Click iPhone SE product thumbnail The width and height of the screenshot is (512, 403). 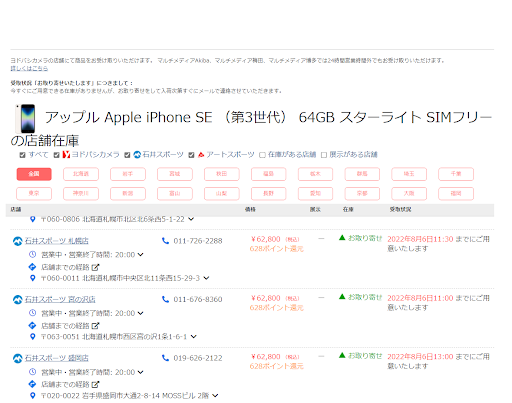click(26, 119)
